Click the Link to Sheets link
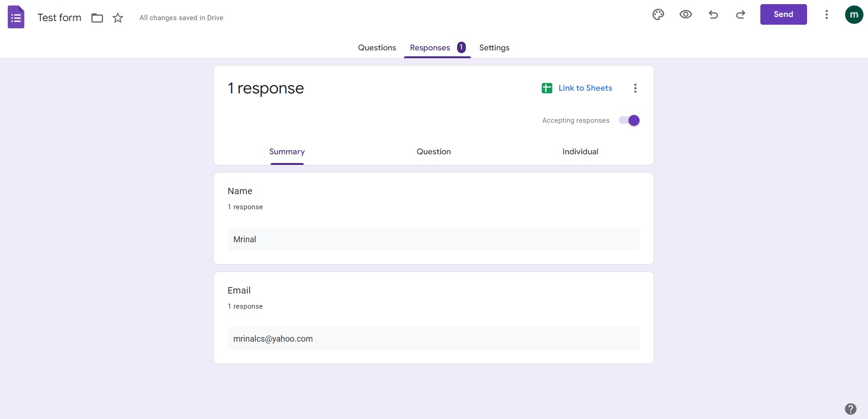868x419 pixels. point(585,87)
